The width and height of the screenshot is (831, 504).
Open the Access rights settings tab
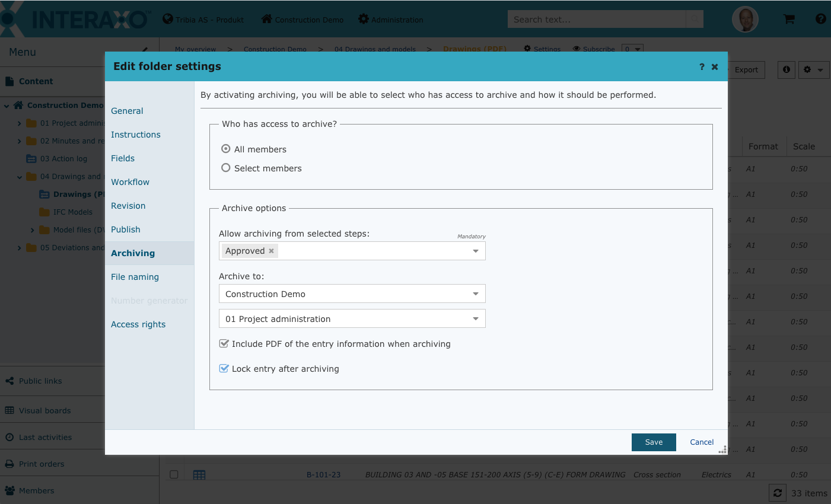tap(138, 324)
